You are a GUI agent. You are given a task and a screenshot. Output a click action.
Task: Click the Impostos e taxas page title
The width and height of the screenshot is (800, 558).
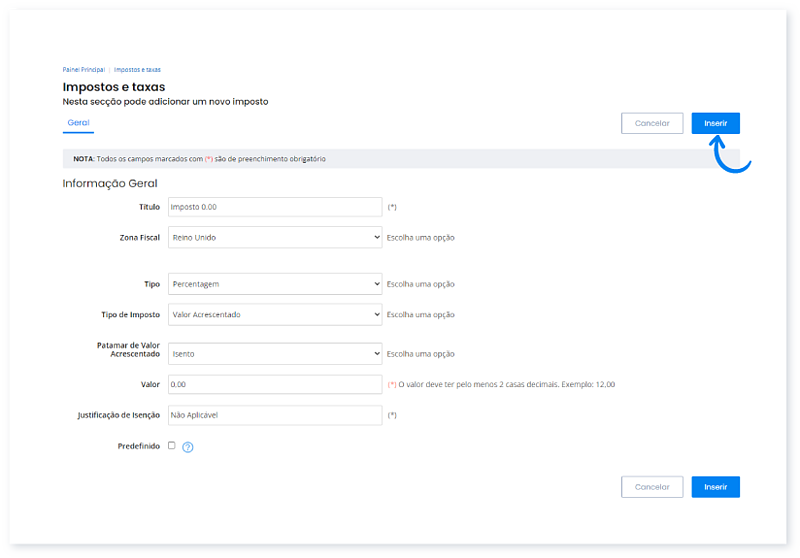tap(114, 87)
